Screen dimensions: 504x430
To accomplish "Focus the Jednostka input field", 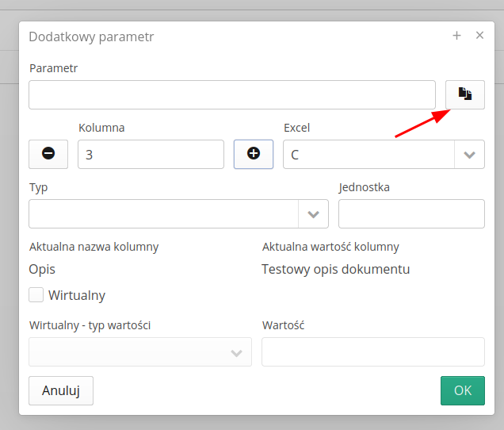I will pyautogui.click(x=411, y=214).
